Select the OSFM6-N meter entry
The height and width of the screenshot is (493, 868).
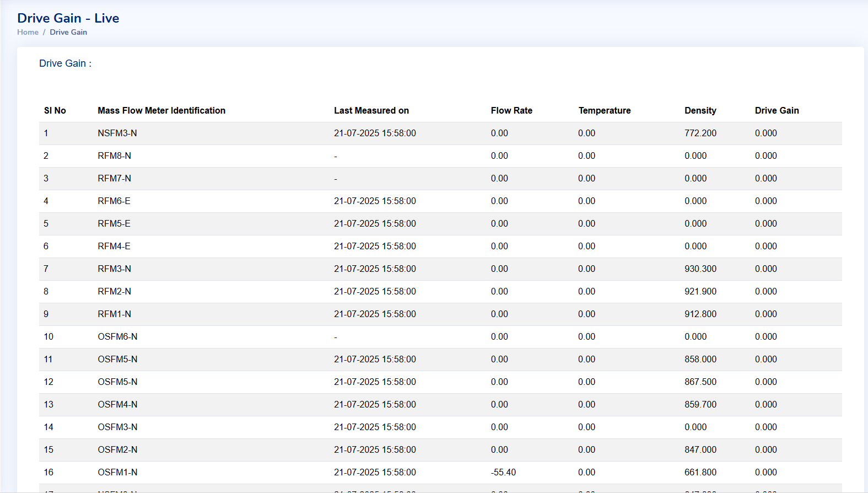click(117, 336)
